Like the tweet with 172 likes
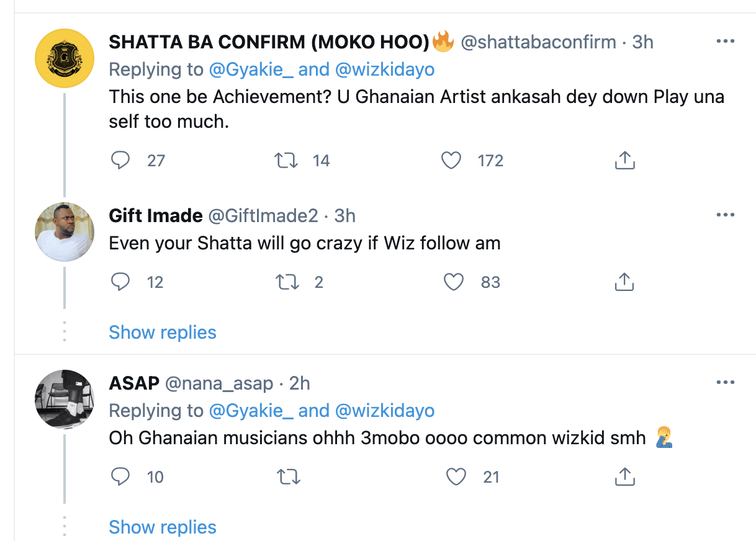Image resolution: width=756 pixels, height=541 pixels. click(451, 161)
